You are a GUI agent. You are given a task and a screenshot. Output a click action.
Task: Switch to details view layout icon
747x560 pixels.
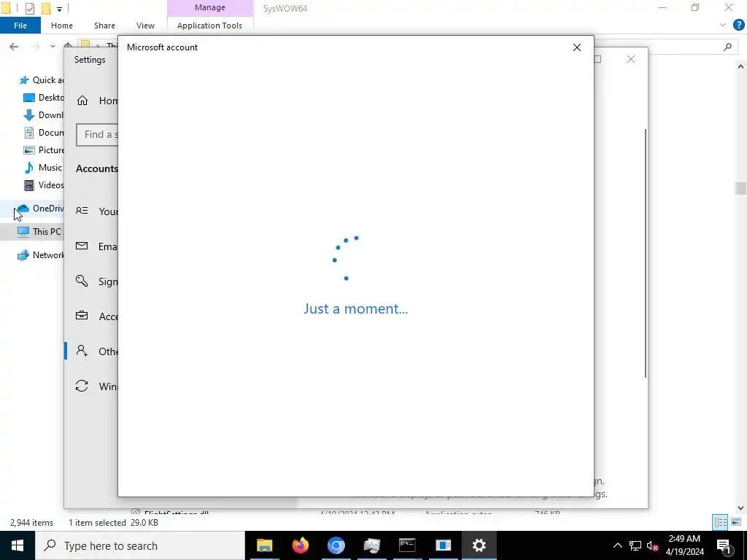(720, 522)
